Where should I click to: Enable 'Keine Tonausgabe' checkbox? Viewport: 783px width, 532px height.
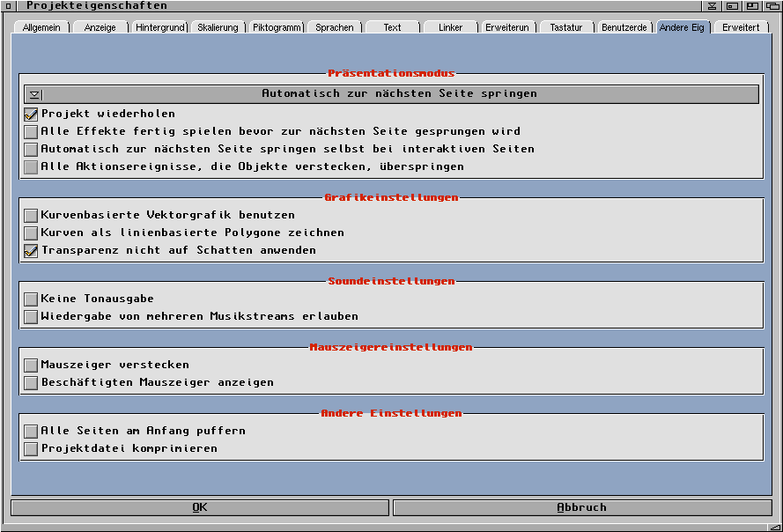coord(32,299)
